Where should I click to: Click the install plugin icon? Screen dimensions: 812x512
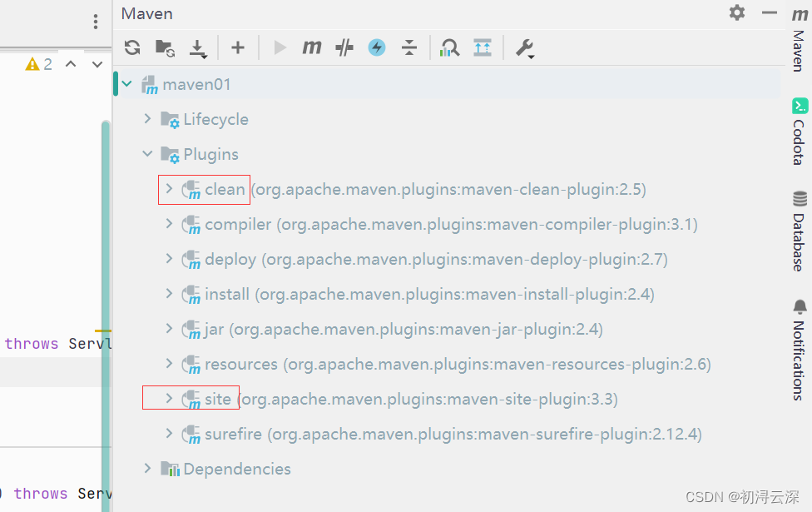(x=191, y=295)
